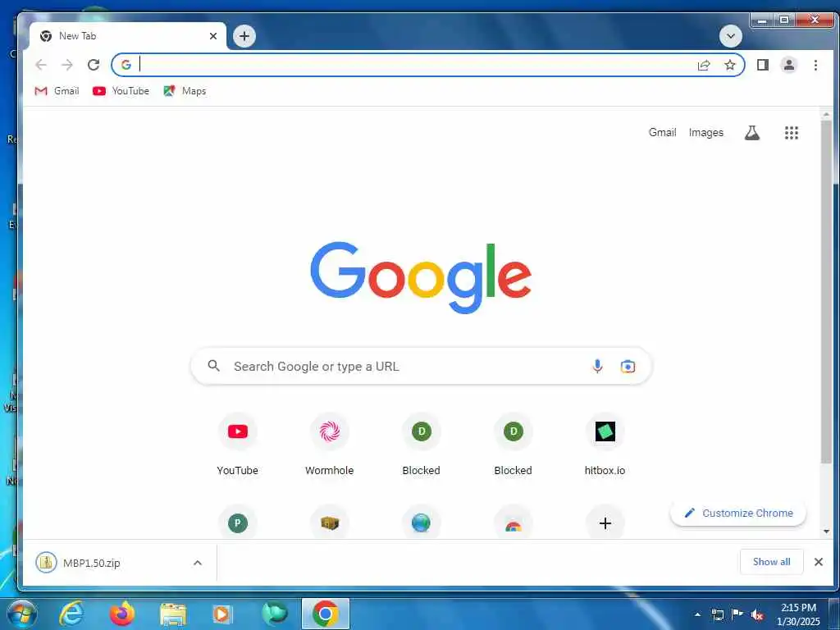Open Gmail bookmark in bookmarks bar
Image resolution: width=840 pixels, height=630 pixels.
pos(57,91)
